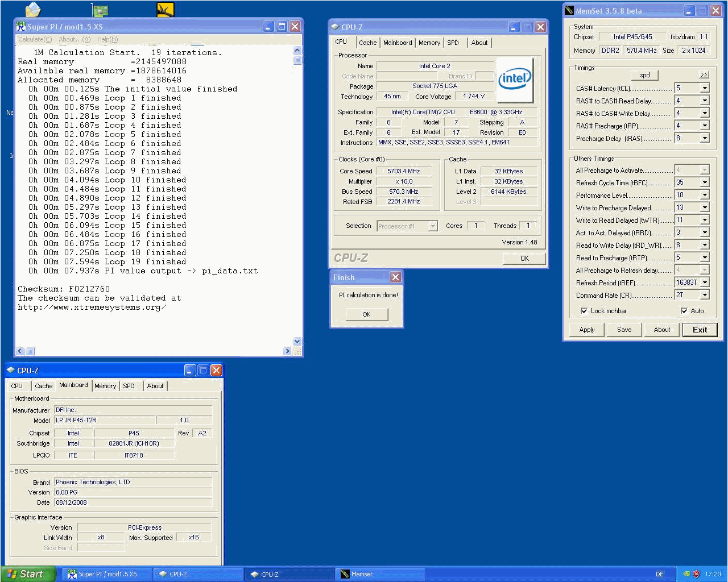
Task: Click the Super PI title bar icon
Action: coord(21,26)
